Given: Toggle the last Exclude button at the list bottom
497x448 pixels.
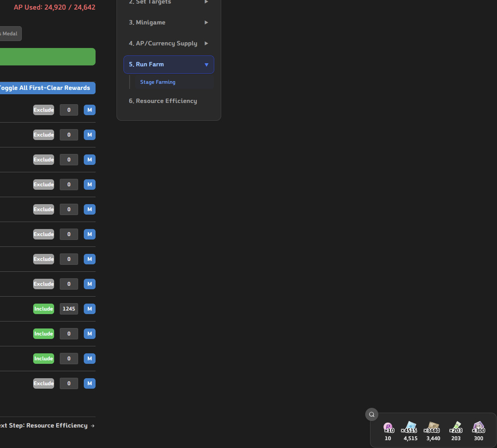Looking at the screenshot, I should [44, 383].
